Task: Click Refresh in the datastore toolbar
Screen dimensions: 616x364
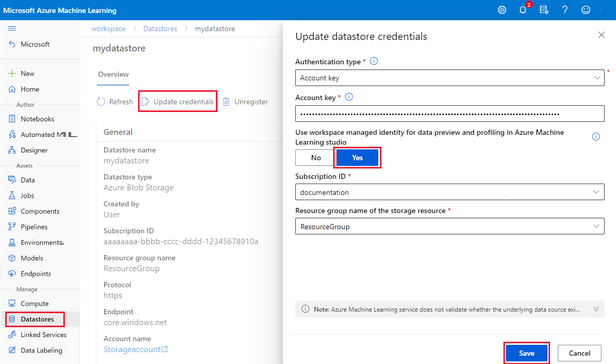Action: click(x=115, y=102)
